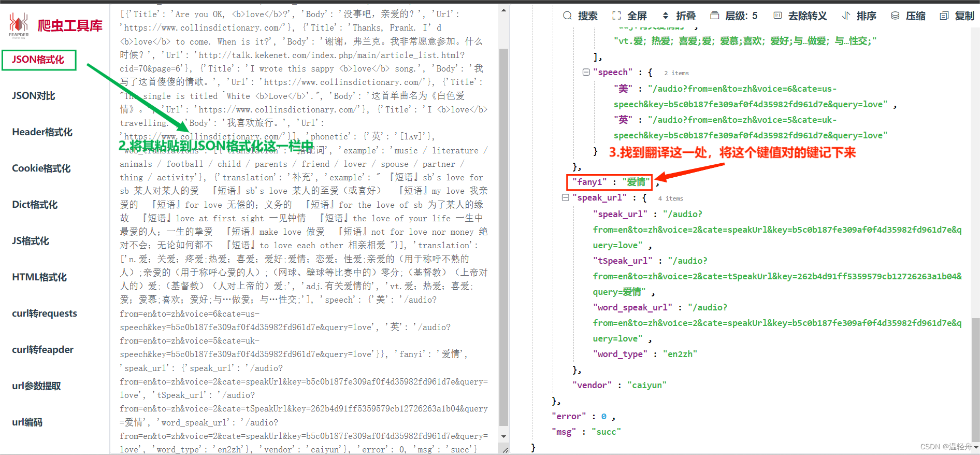
Task: Click the 爬虫工具库 site title
Action: pos(70,25)
